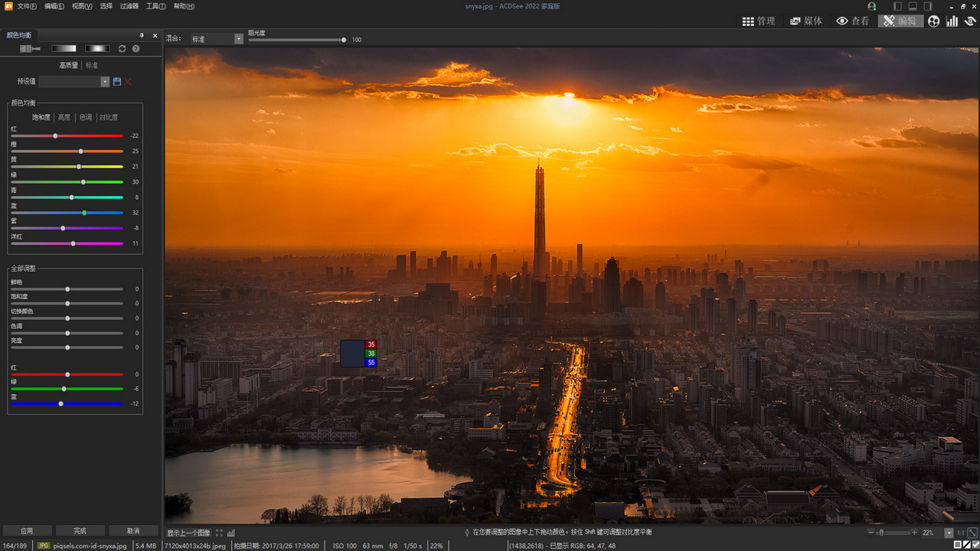Adjust the 鲜艳 vibrance slider

tap(67, 289)
